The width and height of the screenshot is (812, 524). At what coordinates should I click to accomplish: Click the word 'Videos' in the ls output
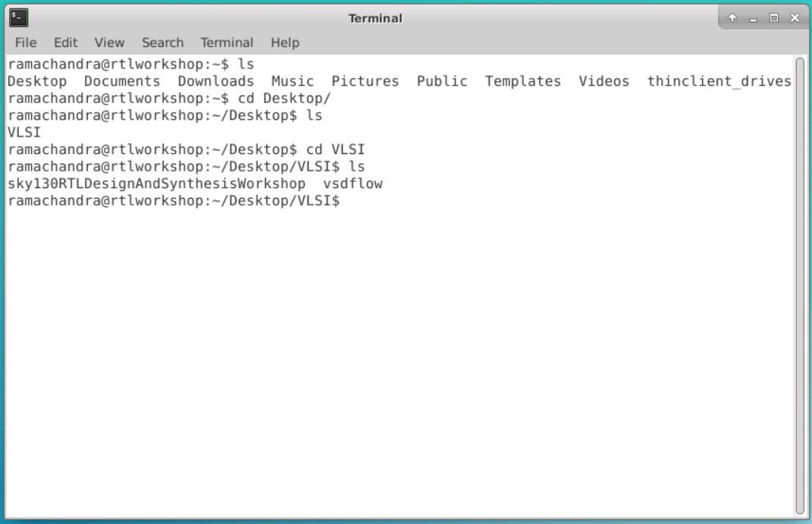coord(604,81)
